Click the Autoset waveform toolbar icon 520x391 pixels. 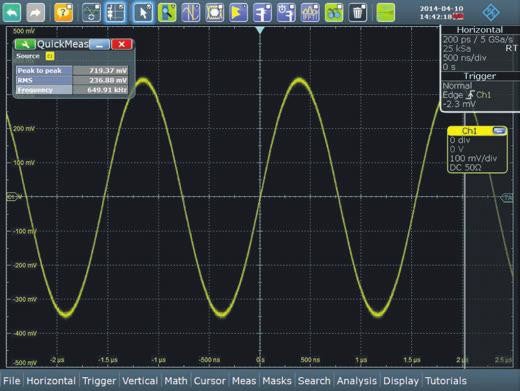coord(91,13)
